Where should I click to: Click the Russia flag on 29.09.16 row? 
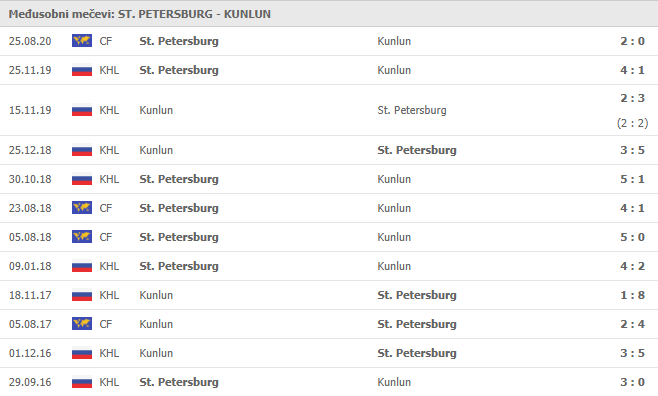pyautogui.click(x=82, y=382)
